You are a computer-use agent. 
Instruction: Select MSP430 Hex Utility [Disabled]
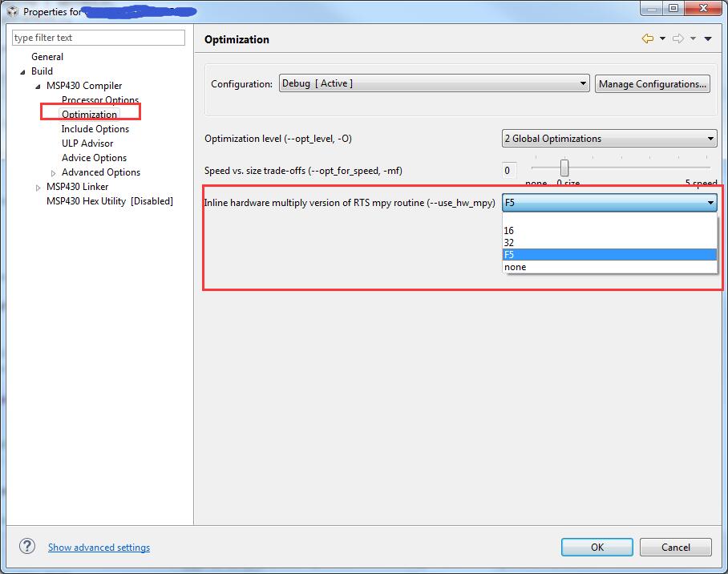pos(110,200)
